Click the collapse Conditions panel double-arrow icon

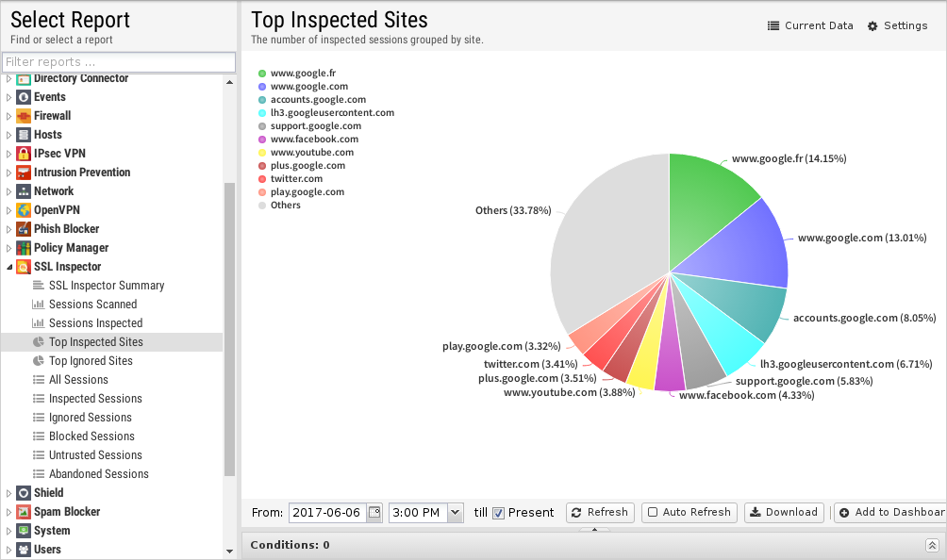[x=932, y=546]
